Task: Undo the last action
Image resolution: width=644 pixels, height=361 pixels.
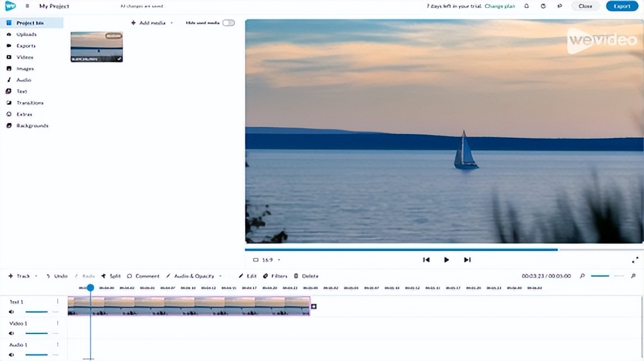Action: [57, 276]
